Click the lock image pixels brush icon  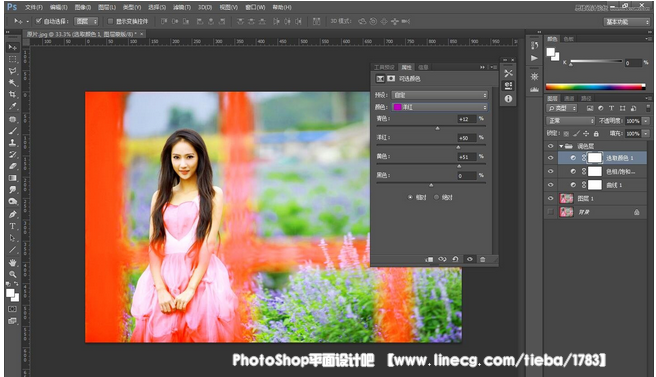(576, 133)
